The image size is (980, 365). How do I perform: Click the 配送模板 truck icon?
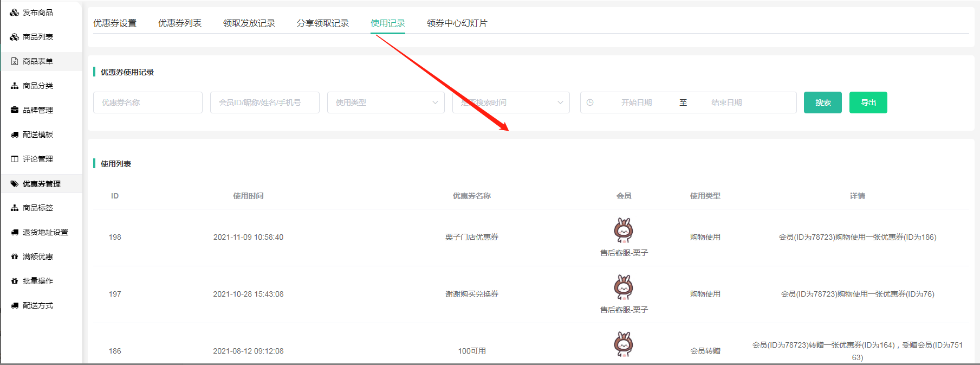click(x=15, y=135)
